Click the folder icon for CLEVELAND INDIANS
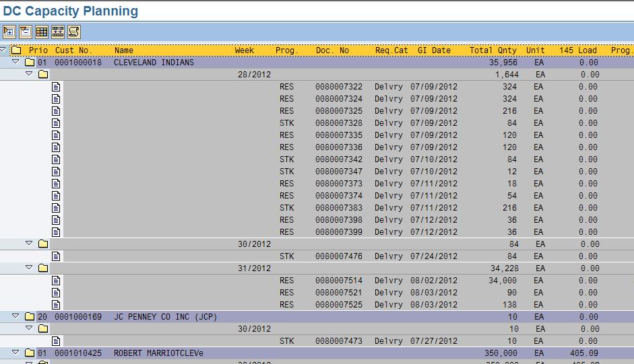Image resolution: width=634 pixels, height=364 pixels. (30, 63)
